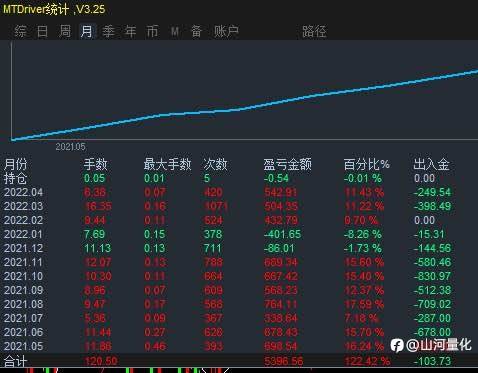Click the 11.13 lots value for 2021.12
Viewport: 478px width, 373px height.
pyautogui.click(x=98, y=248)
